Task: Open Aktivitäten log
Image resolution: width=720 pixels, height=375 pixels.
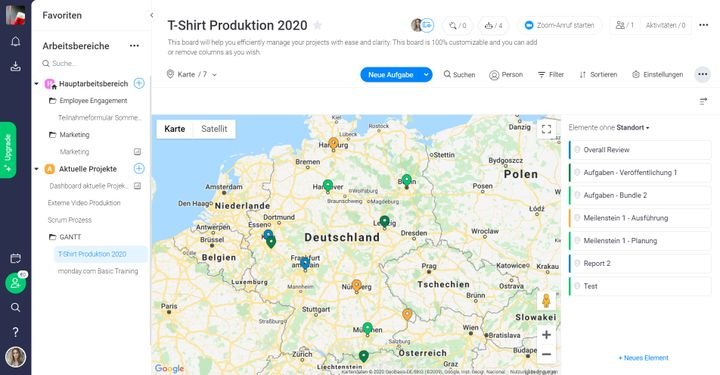Action: click(x=665, y=26)
